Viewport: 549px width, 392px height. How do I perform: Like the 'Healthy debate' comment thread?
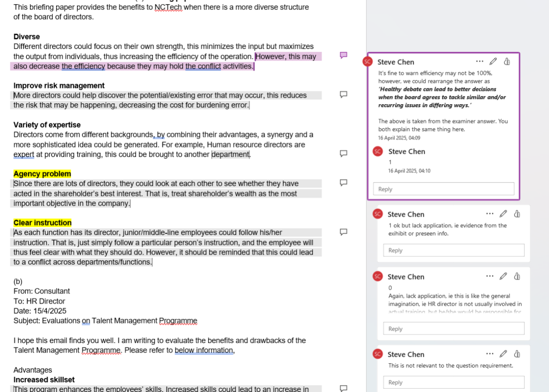[507, 62]
